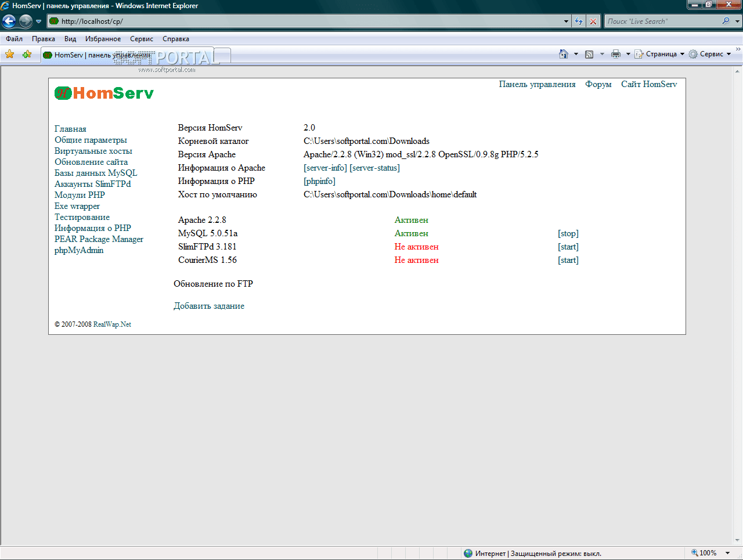Click the Добавить задание link

click(x=209, y=306)
